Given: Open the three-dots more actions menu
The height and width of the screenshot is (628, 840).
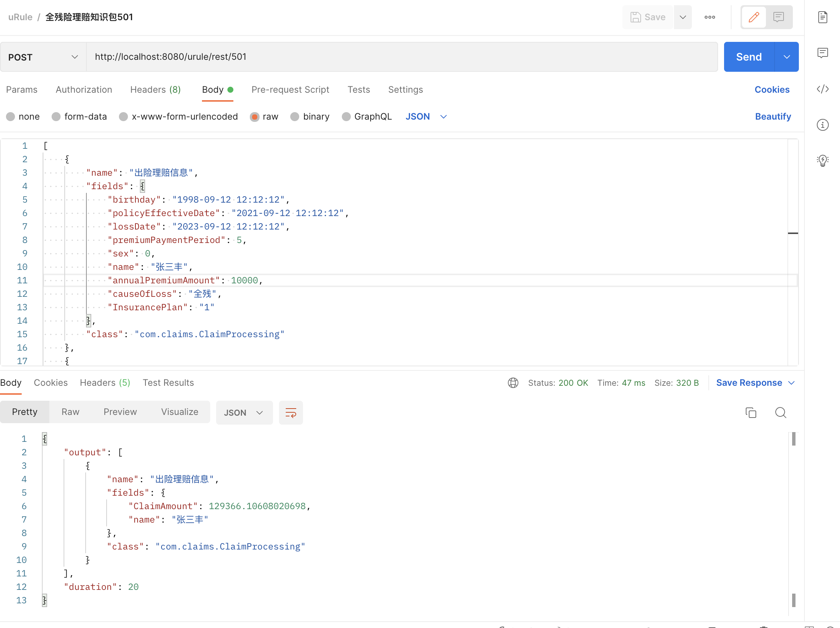Looking at the screenshot, I should coord(709,17).
